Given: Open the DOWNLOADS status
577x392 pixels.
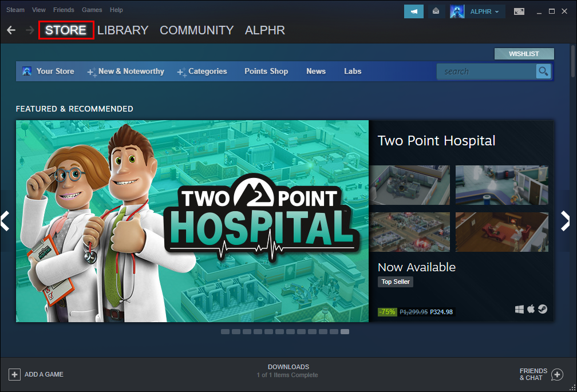Looking at the screenshot, I should pyautogui.click(x=288, y=367).
